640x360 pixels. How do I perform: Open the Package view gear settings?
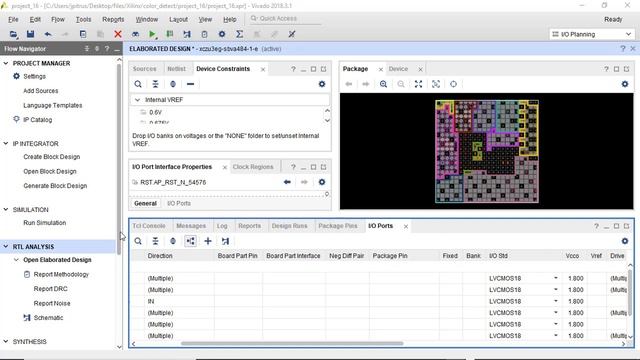click(x=624, y=84)
